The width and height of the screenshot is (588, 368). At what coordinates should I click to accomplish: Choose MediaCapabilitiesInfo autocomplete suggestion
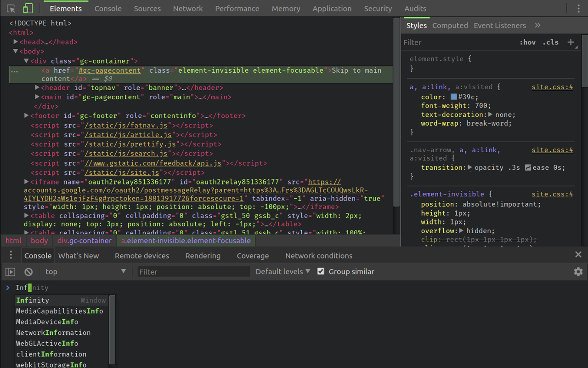coord(61,311)
